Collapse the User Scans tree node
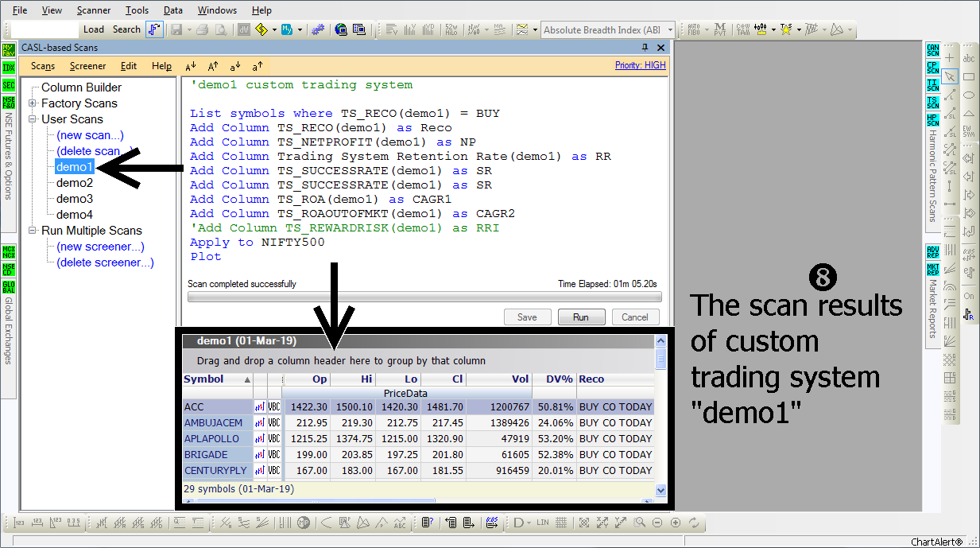The height and width of the screenshot is (548, 980). pos(33,119)
